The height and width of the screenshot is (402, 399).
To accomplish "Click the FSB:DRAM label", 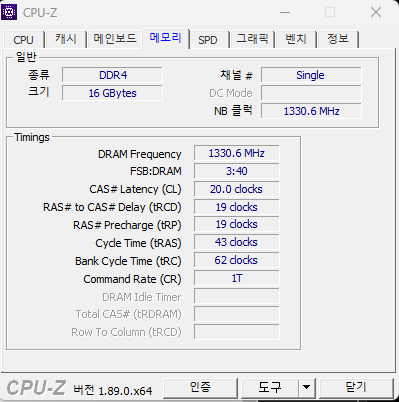I will coord(156,171).
